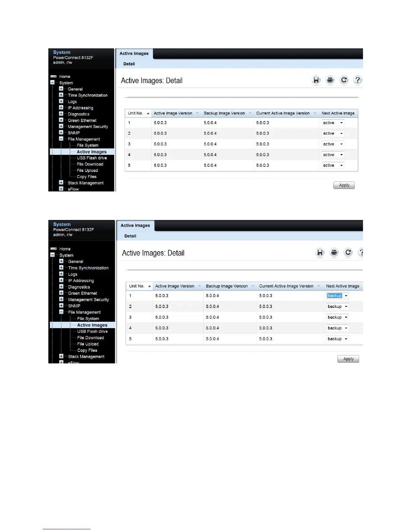Click Apply button in upper screenshot
Viewport: 411px width, 532px height.
pyautogui.click(x=344, y=185)
